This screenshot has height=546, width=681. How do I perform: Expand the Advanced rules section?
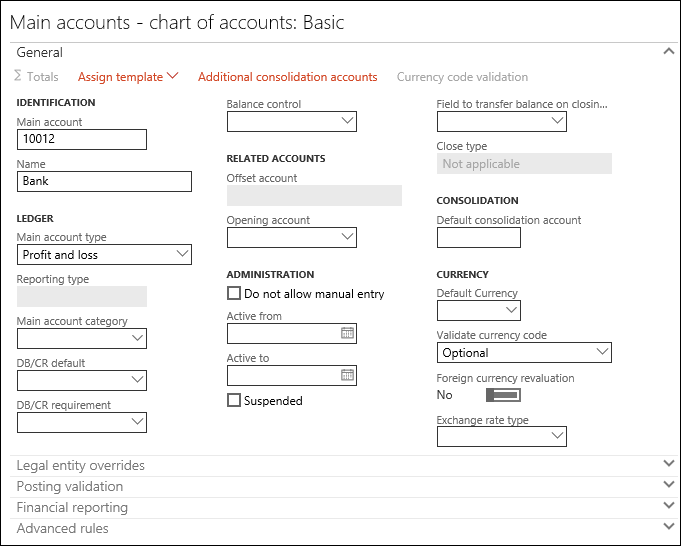[x=668, y=528]
